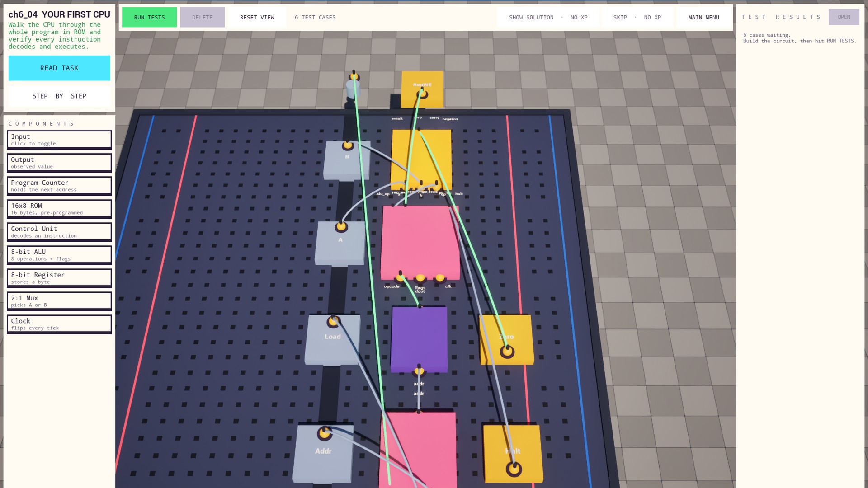The image size is (868, 488).
Task: Toggle the B input block
Action: pos(347,160)
